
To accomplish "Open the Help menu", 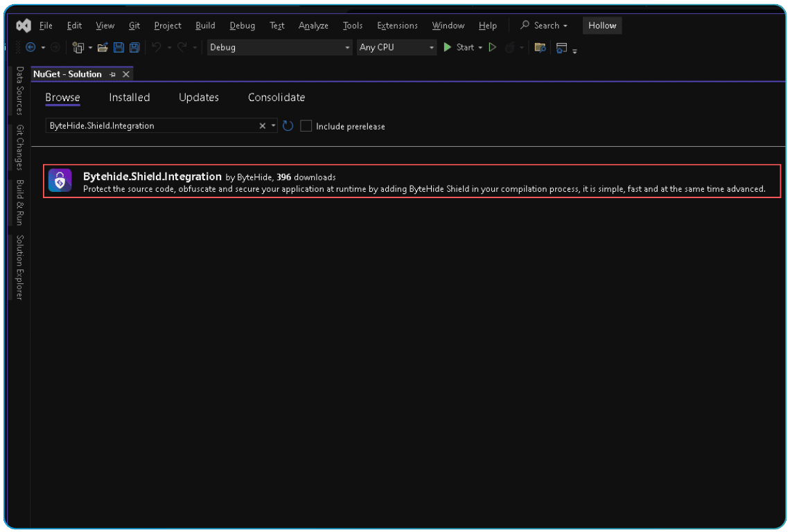I will point(488,26).
